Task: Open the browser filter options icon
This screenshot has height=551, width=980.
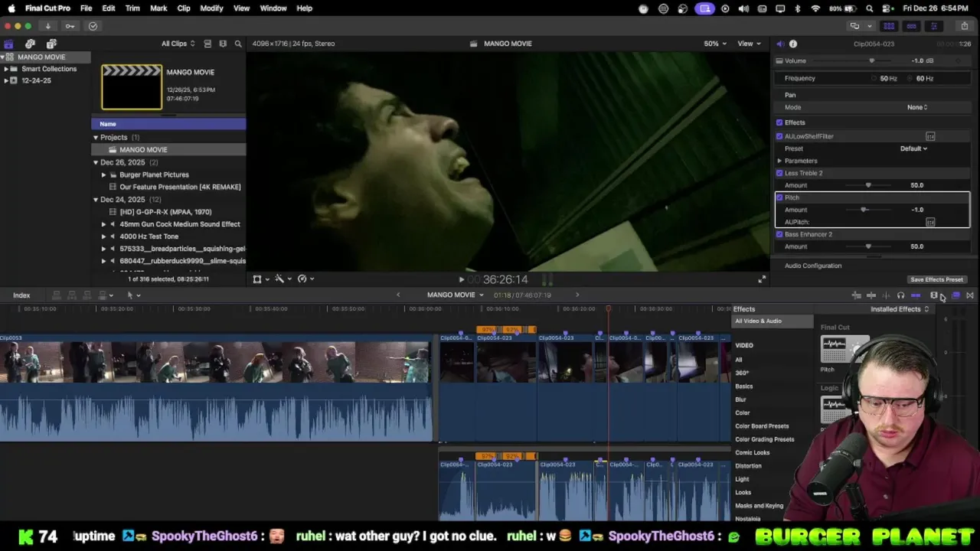Action: [223, 44]
